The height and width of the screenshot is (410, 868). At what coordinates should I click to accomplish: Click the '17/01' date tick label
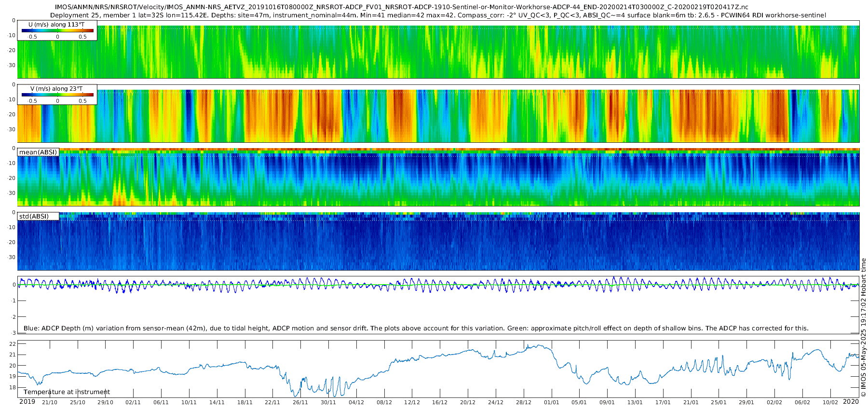663,403
